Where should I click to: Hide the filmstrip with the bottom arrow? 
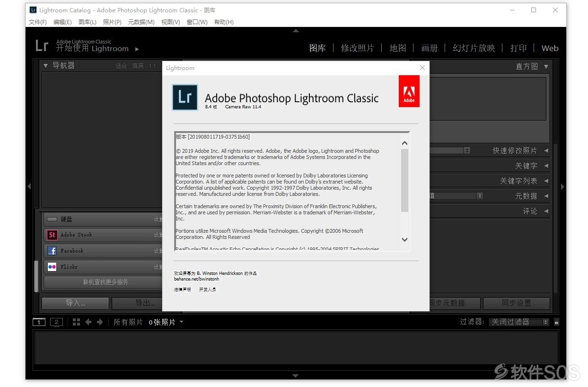[296, 376]
